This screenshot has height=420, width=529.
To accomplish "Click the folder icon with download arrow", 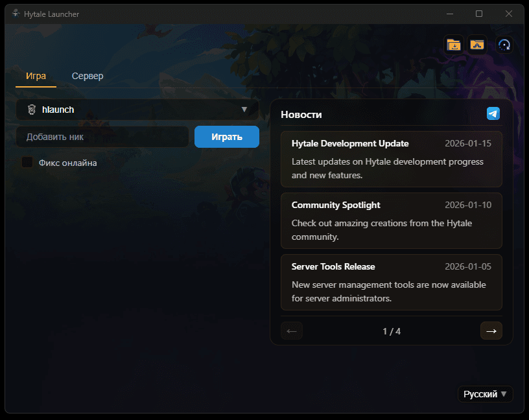I will (x=454, y=45).
